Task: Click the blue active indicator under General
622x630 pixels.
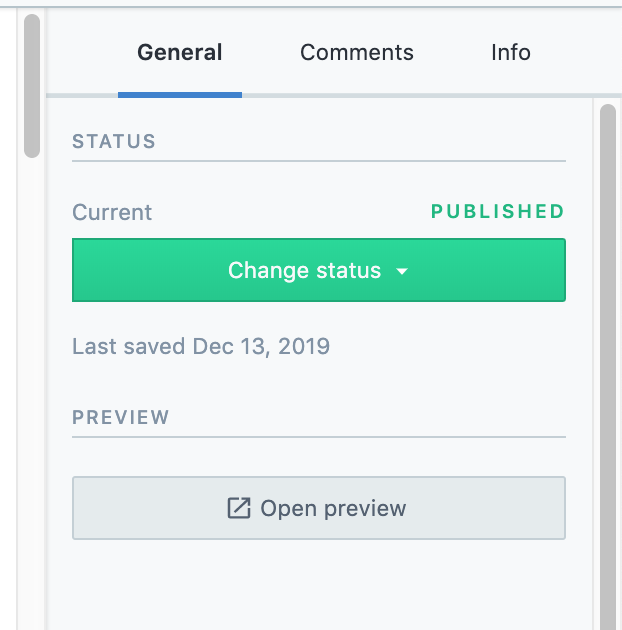Action: pyautogui.click(x=180, y=95)
